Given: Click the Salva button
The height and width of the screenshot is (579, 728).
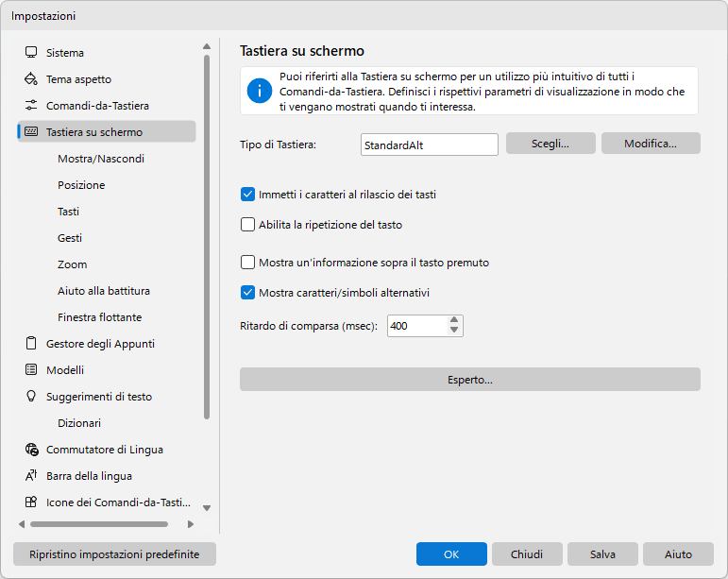Looking at the screenshot, I should click(602, 553).
